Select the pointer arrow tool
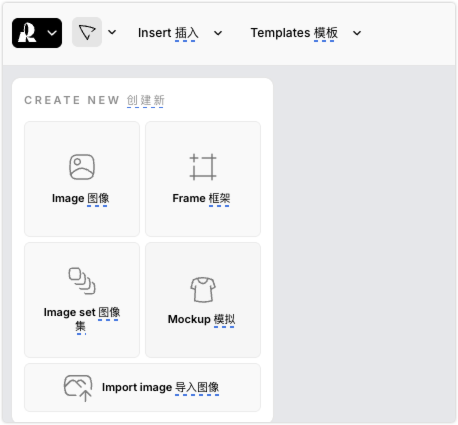Screen dimensions: 458x425 click(87, 32)
